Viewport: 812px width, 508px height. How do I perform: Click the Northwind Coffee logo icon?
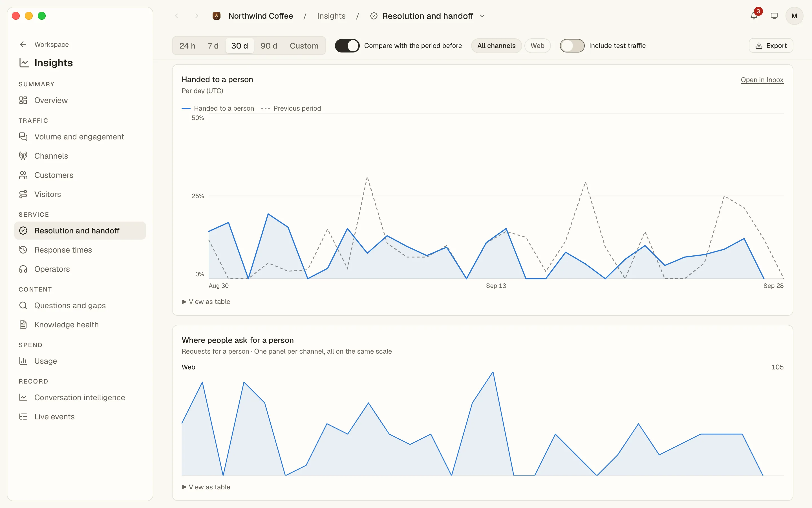(217, 16)
